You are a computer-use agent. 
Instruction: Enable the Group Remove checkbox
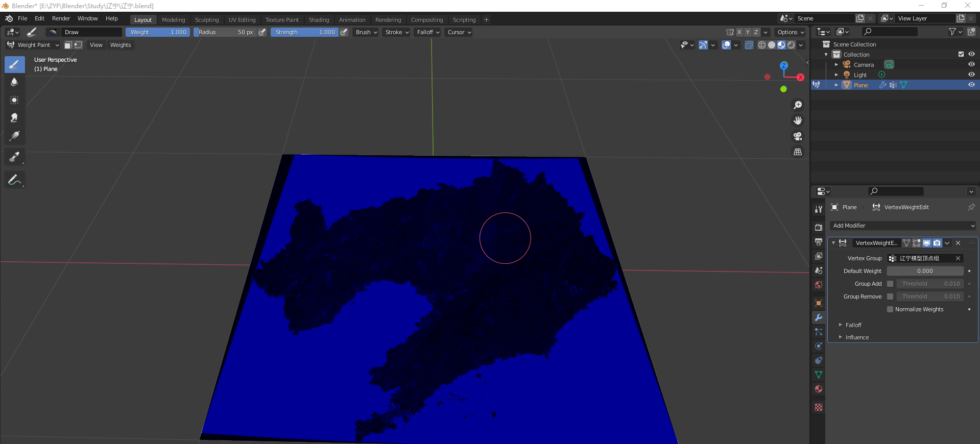point(890,297)
